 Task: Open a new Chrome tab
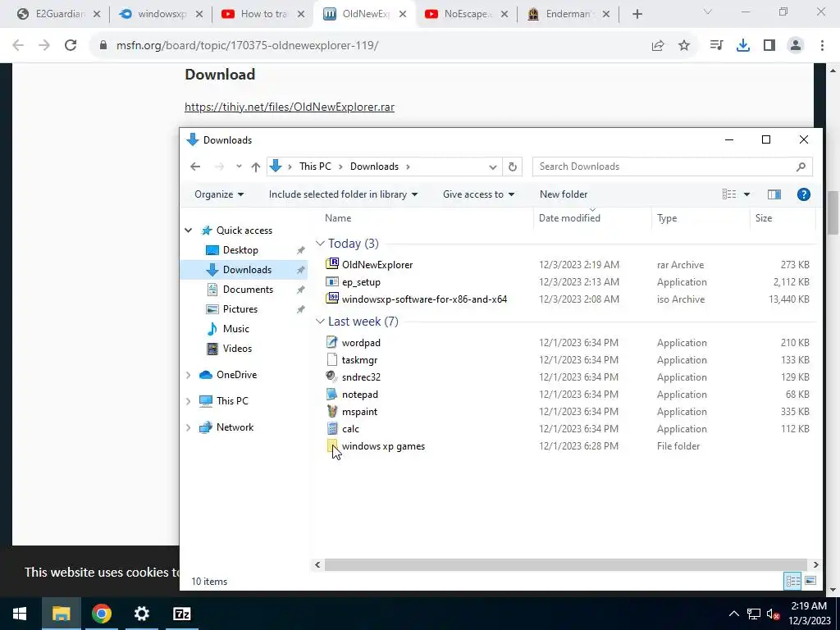point(637,14)
